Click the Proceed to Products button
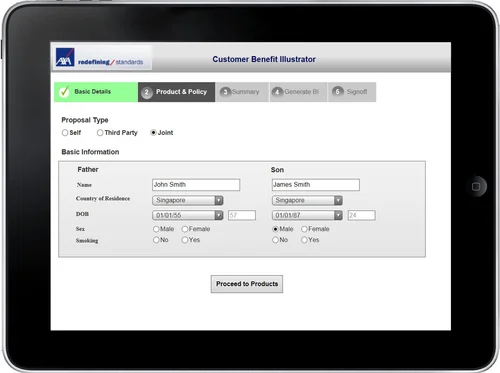Image resolution: width=500 pixels, height=373 pixels. click(247, 284)
